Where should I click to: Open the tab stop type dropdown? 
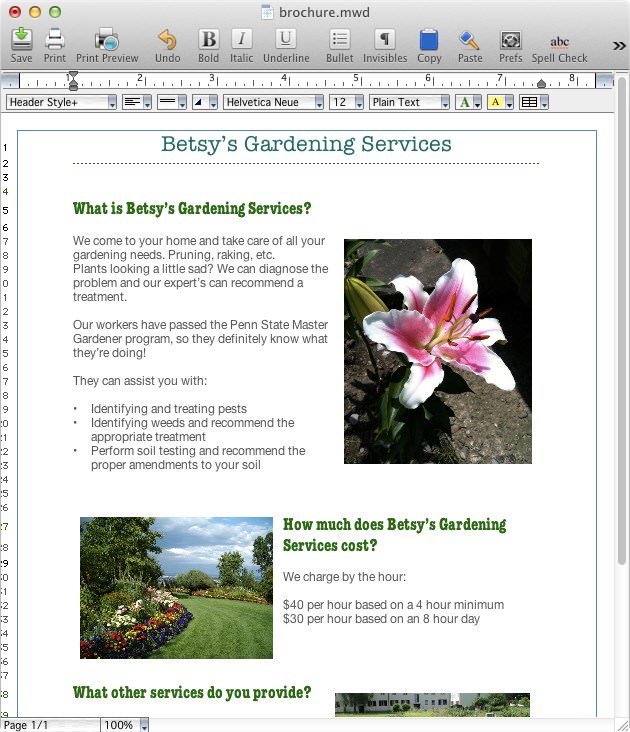204,102
